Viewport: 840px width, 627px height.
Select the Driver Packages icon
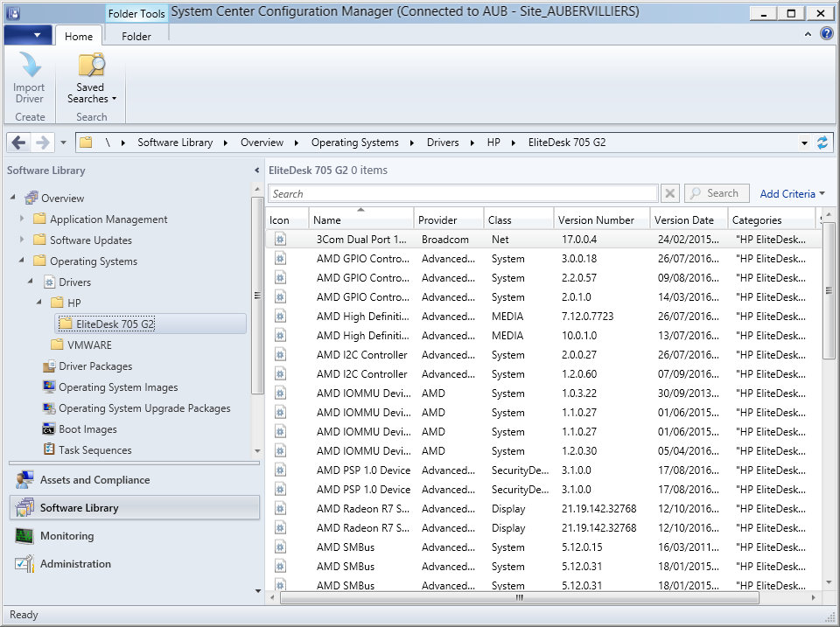49,366
